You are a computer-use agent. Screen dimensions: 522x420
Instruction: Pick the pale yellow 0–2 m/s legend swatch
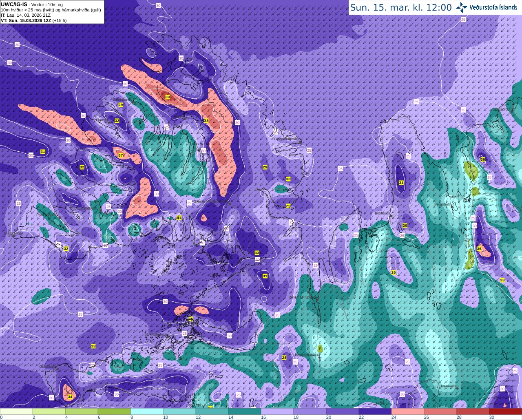point(16,411)
